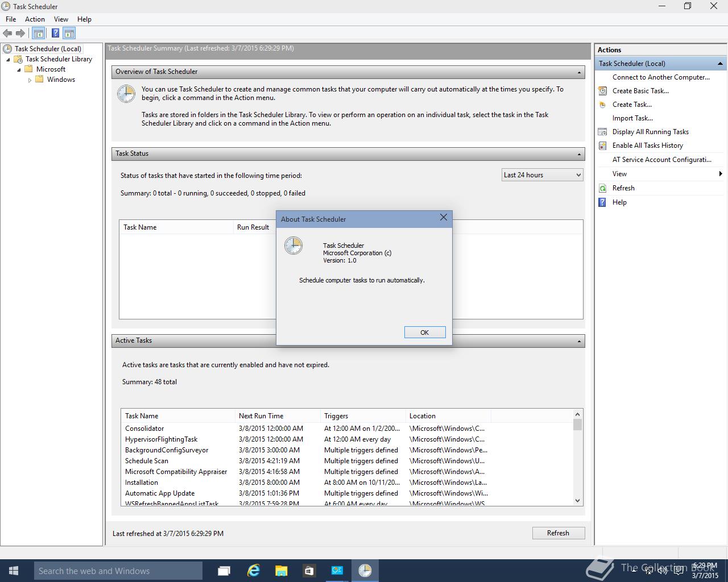Collapse the Active Tasks section

pyautogui.click(x=579, y=341)
